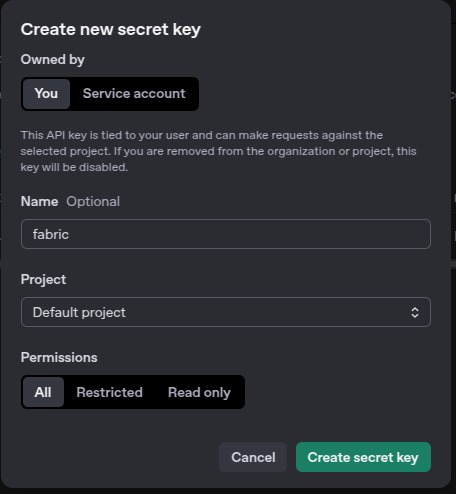Click the up-down chevron icon in Project selector
This screenshot has height=494, width=456.
click(x=415, y=312)
